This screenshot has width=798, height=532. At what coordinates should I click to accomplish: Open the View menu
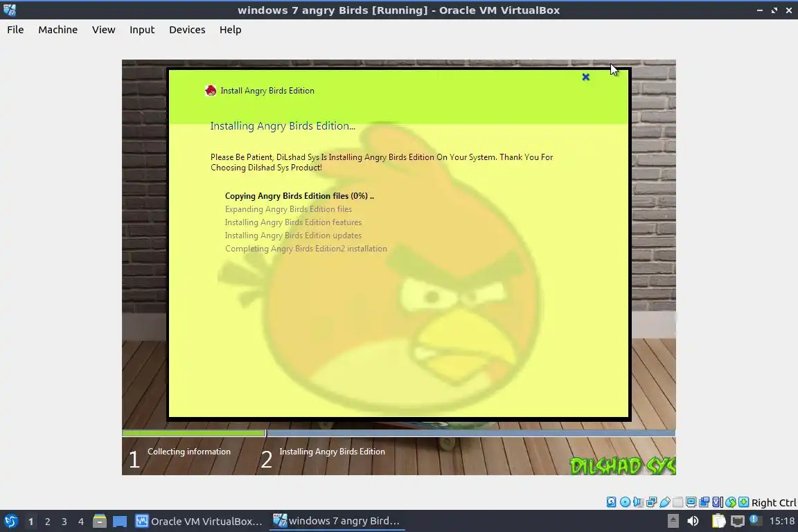click(103, 30)
